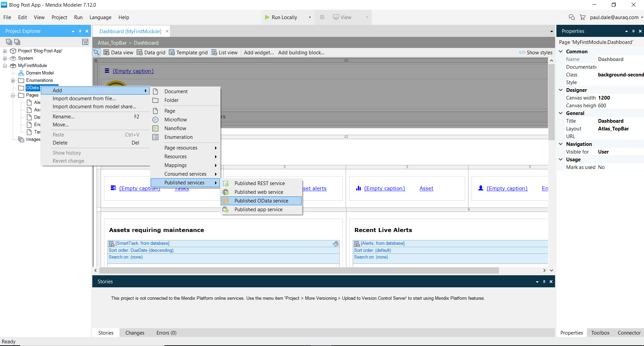Image resolution: width=644 pixels, height=346 pixels.
Task: Click Collapse All icon in Project Explorer
Action: pos(17,42)
